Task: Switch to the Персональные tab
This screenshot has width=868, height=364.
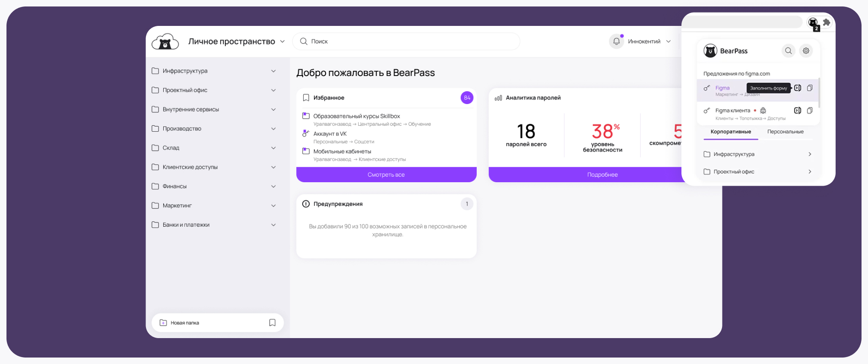Action: (x=785, y=132)
